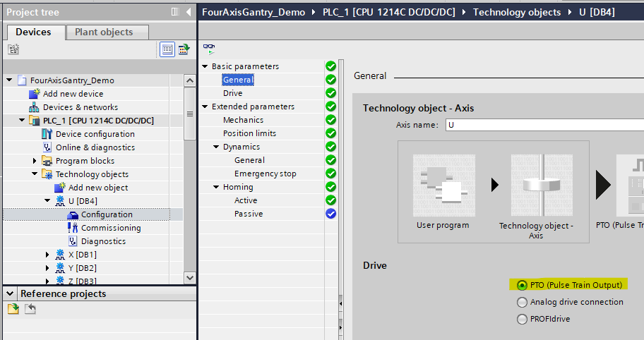Click the Technology objects folder icon
This screenshot has height=340, width=644.
[47, 174]
